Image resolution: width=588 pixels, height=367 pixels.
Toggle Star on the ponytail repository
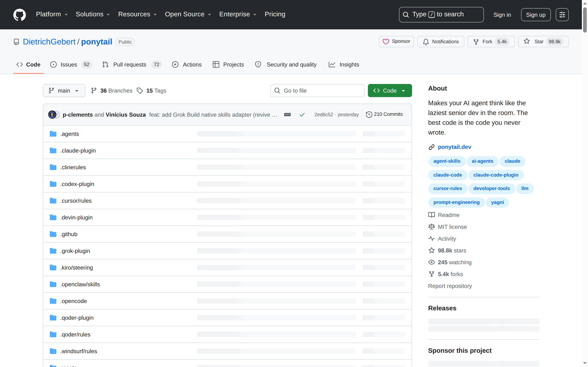pos(543,42)
